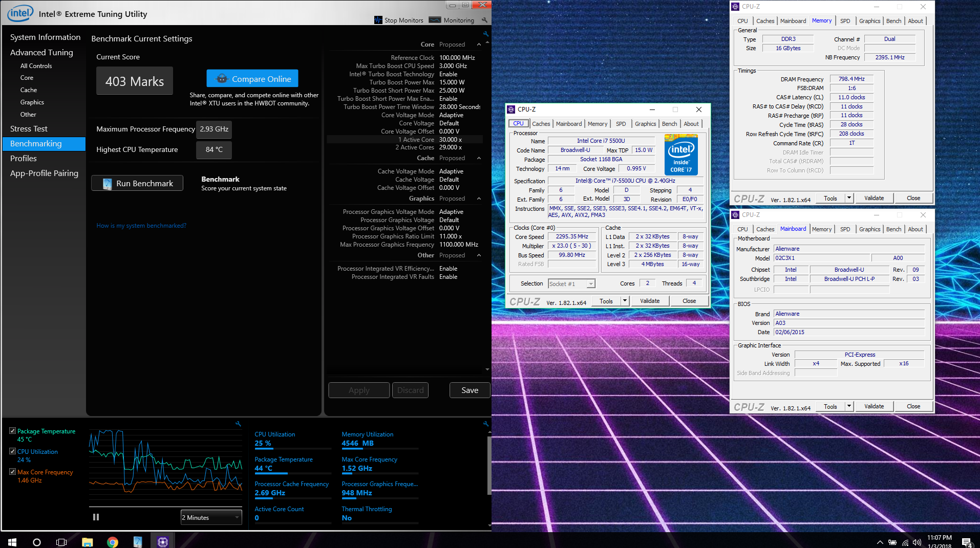This screenshot has height=548, width=980.
Task: Click Validate in CPU-Z Mainboard window
Action: [x=874, y=406]
